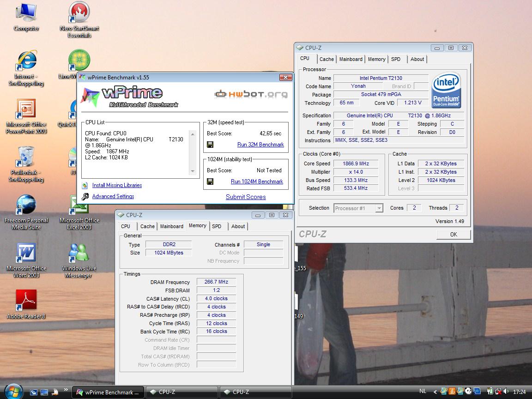Click the NL language indicator in taskbar
This screenshot has width=532, height=399.
coord(423,391)
